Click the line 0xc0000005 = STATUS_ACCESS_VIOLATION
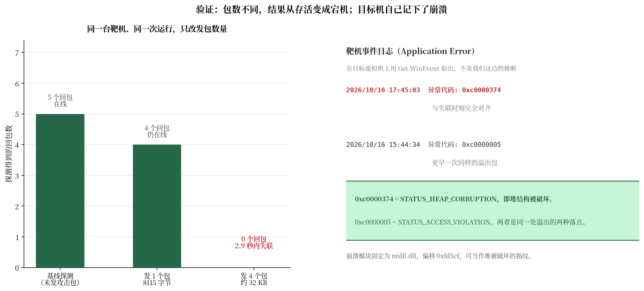 click(x=470, y=222)
